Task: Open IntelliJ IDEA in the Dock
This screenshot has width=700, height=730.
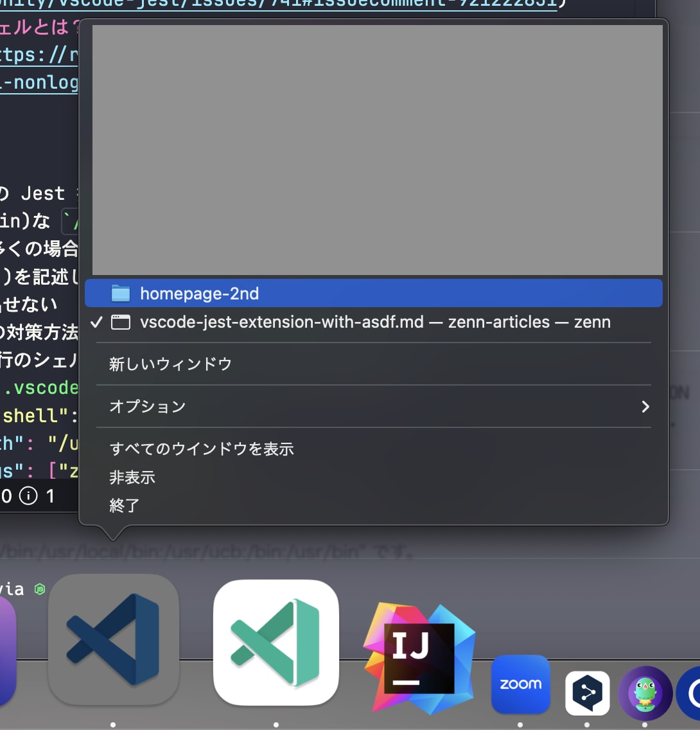Action: pos(419,659)
